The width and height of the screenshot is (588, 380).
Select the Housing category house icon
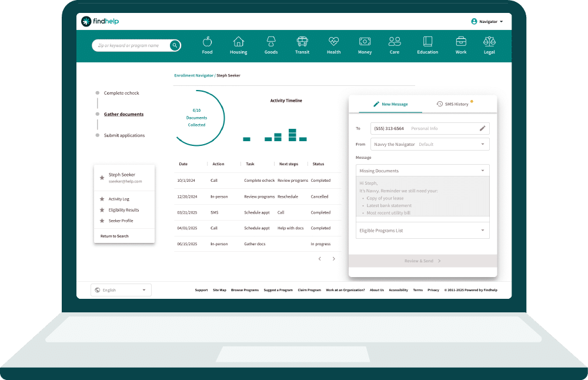tap(238, 42)
